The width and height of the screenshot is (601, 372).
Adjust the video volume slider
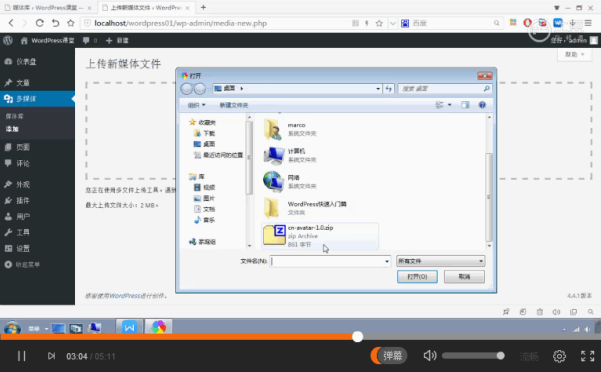click(473, 356)
